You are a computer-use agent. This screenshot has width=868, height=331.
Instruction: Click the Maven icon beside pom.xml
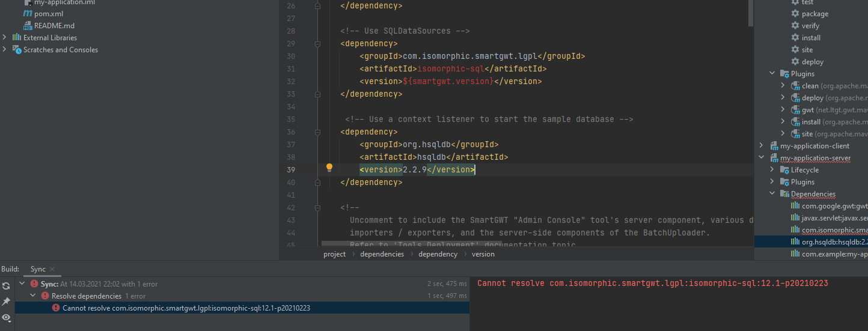[28, 14]
